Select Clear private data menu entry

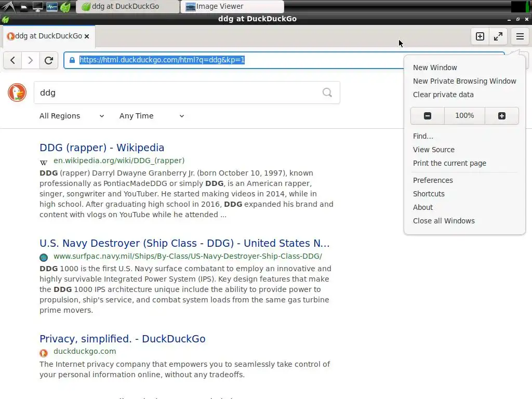(443, 95)
